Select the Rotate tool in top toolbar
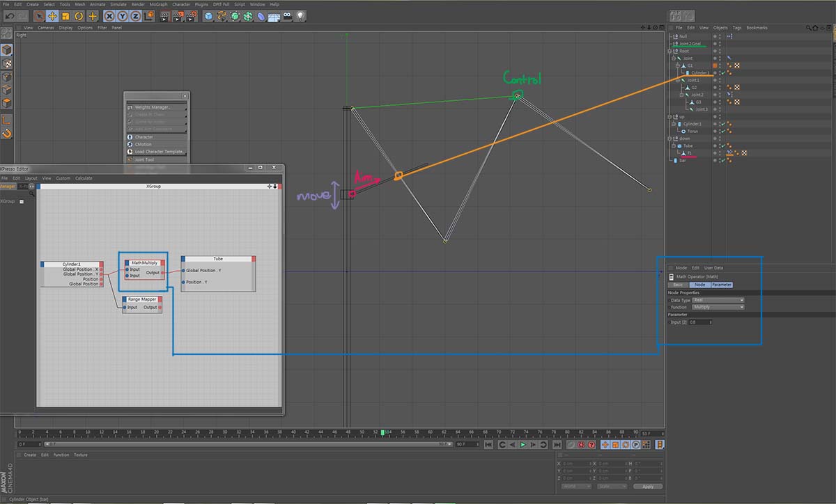Image resolution: width=836 pixels, height=504 pixels. (79, 16)
